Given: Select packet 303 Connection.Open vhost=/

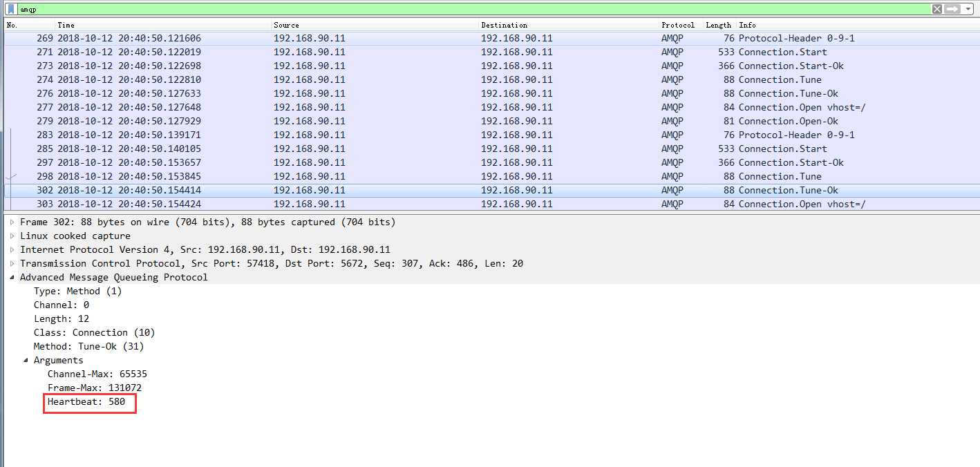Looking at the screenshot, I should click(x=491, y=204).
